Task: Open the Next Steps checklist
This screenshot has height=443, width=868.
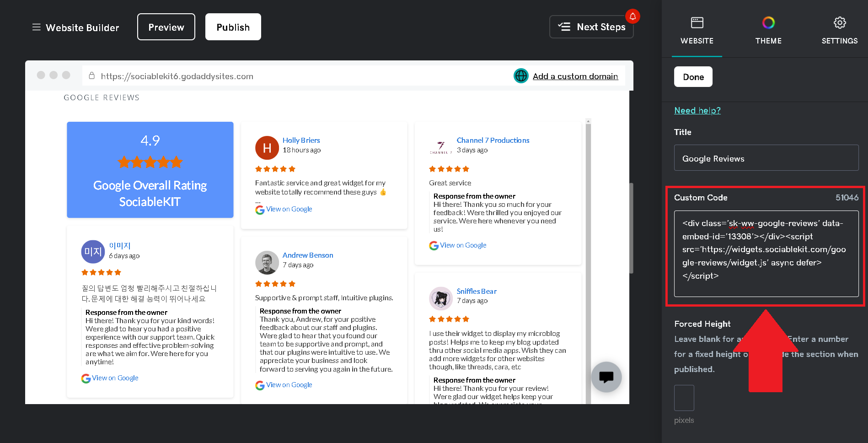Action: [591, 27]
